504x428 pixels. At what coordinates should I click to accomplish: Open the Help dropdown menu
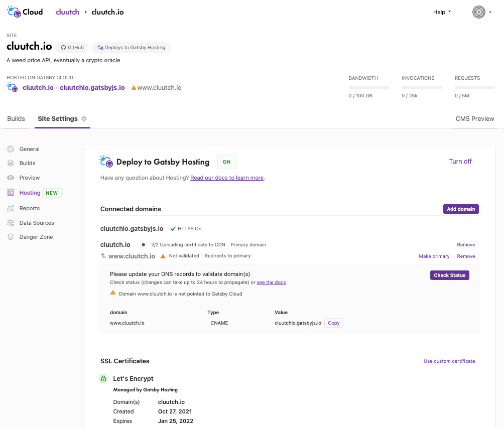442,12
